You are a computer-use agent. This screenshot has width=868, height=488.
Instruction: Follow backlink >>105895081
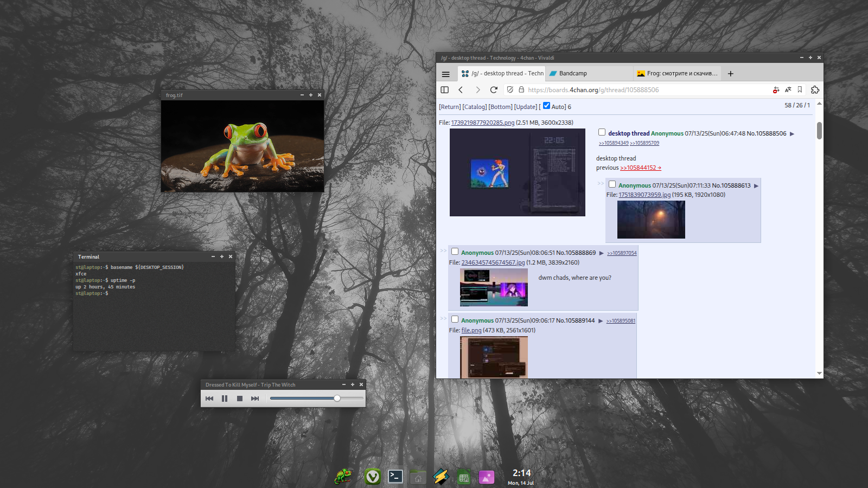pyautogui.click(x=621, y=321)
